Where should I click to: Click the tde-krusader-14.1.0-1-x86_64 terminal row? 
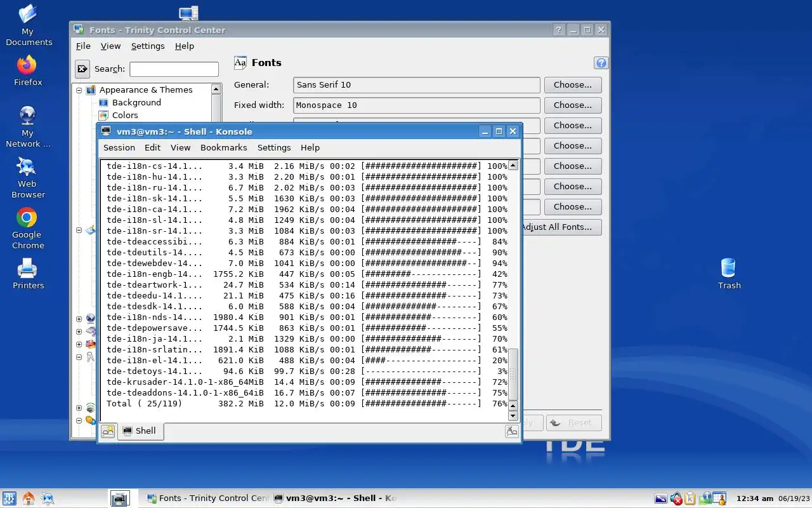point(307,382)
